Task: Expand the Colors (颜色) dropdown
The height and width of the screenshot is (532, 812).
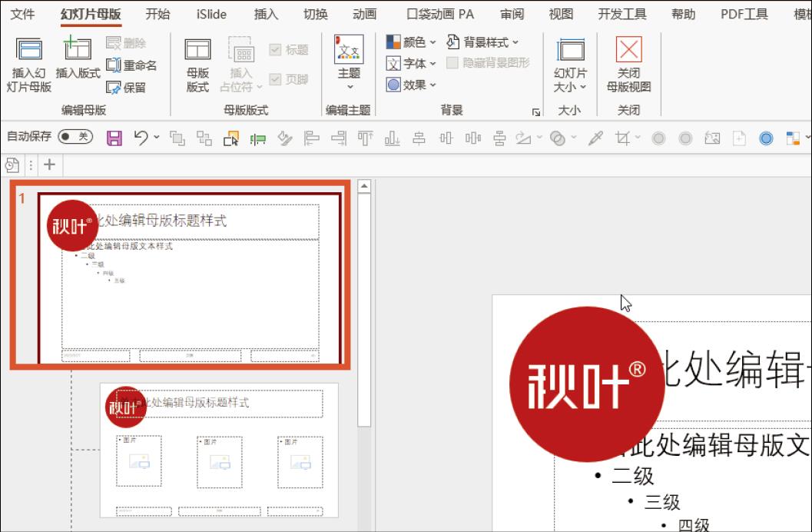Action: pyautogui.click(x=411, y=42)
